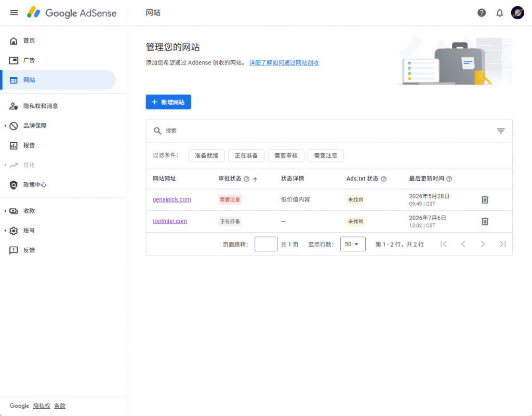Click the feedback speech bubble icon
The image size is (532, 416).
[14, 250]
